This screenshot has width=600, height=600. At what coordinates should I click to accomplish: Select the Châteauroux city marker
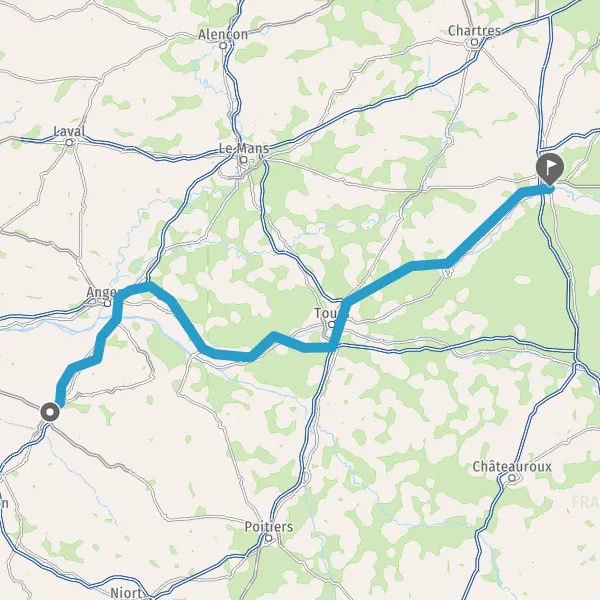pyautogui.click(x=512, y=478)
